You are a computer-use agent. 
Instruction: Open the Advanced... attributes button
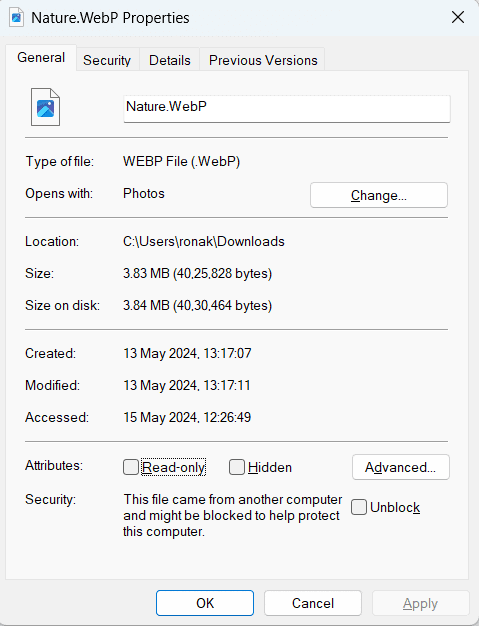tap(400, 467)
